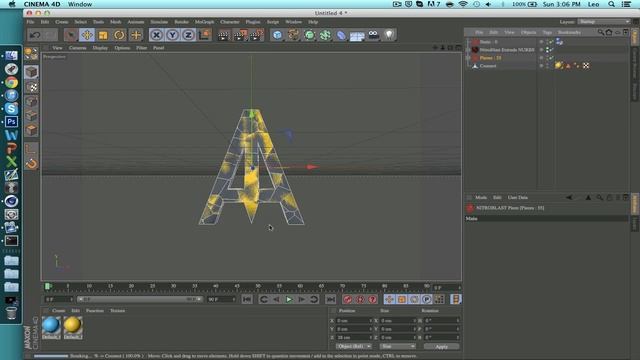
Task: Click yellow material tag on Cement
Action: pos(558,66)
